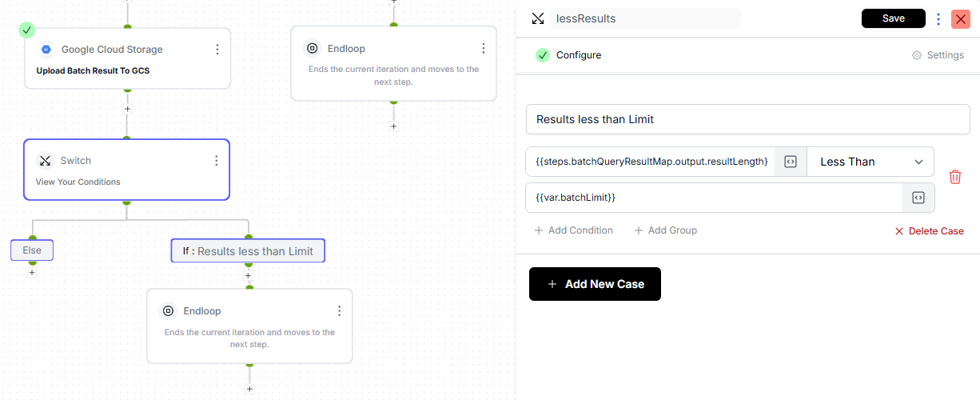Click Add Group link

pyautogui.click(x=665, y=230)
